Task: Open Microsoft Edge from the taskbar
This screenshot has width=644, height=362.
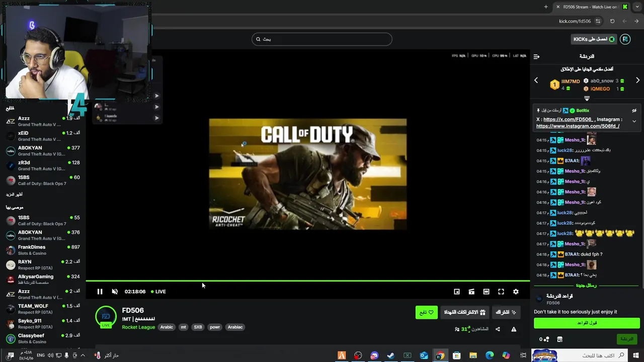Action: [490, 355]
